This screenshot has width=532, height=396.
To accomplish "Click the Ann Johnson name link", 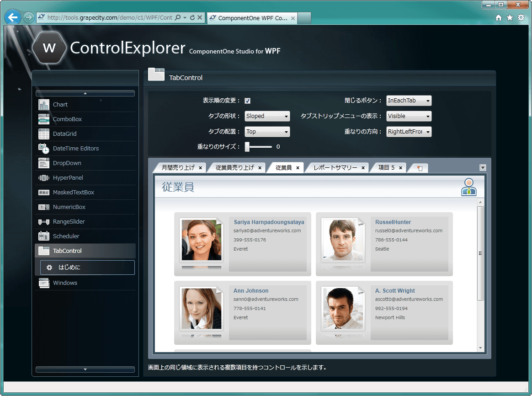I will tap(251, 291).
